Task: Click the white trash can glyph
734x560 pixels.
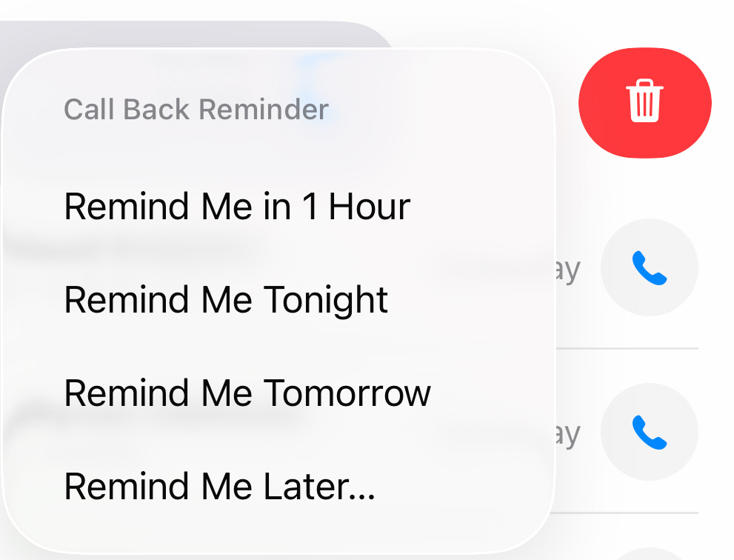Action: point(644,101)
